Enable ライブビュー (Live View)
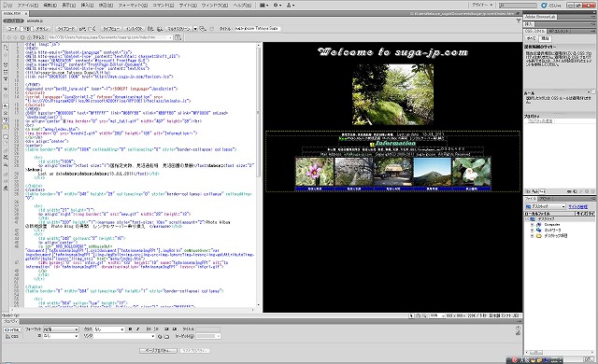This screenshot has height=364, width=598. (x=111, y=29)
